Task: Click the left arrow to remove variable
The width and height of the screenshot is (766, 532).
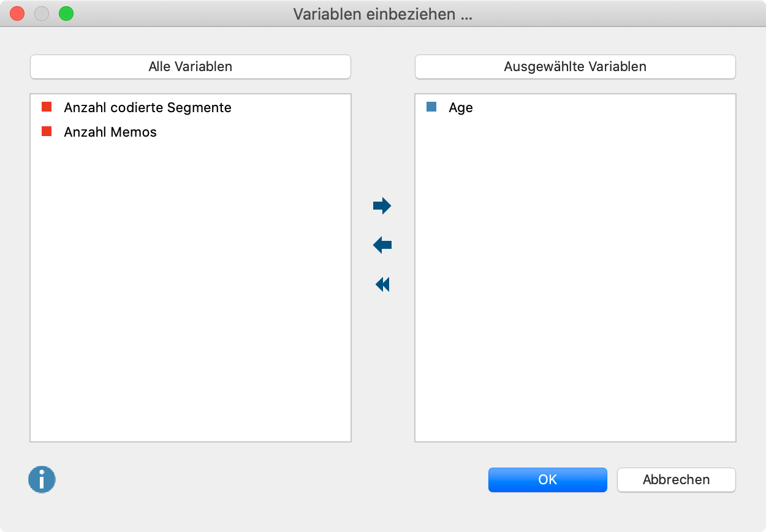Action: (x=382, y=246)
